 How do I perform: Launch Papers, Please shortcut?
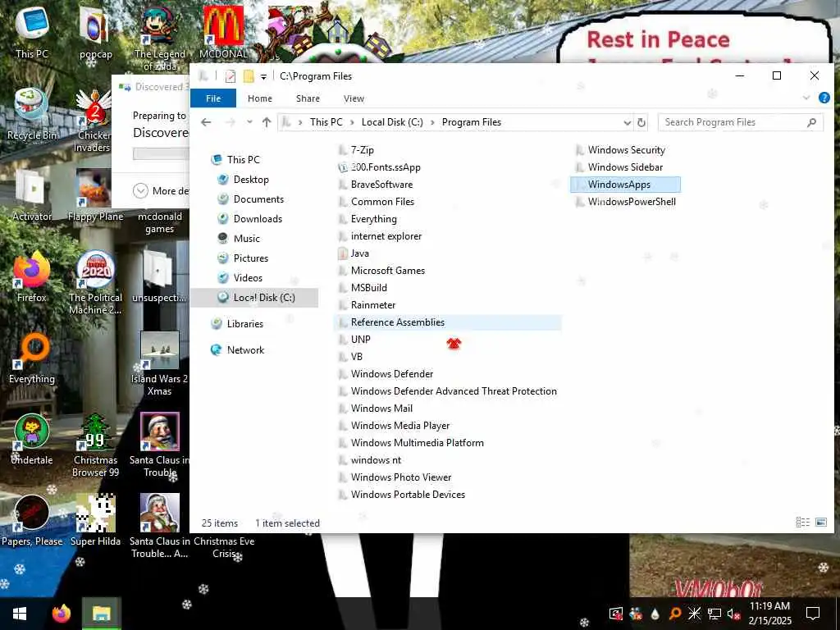pos(32,520)
